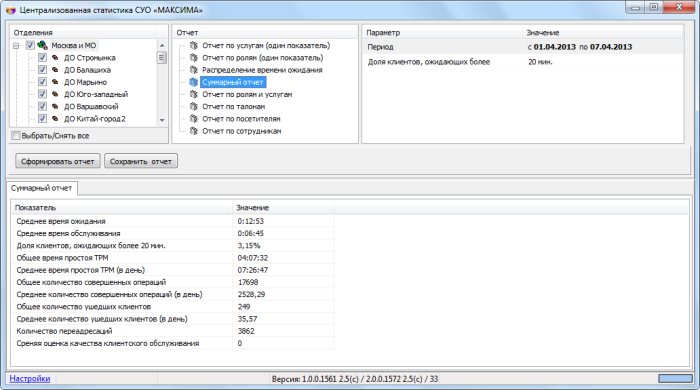
Task: Uncheck the ДО Марьино checkbox
Action: coord(42,82)
